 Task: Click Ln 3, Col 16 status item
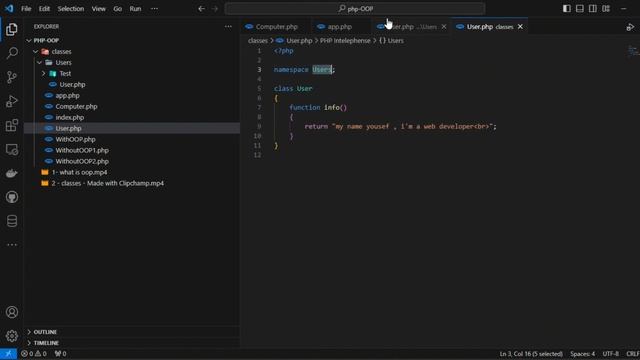point(531,354)
